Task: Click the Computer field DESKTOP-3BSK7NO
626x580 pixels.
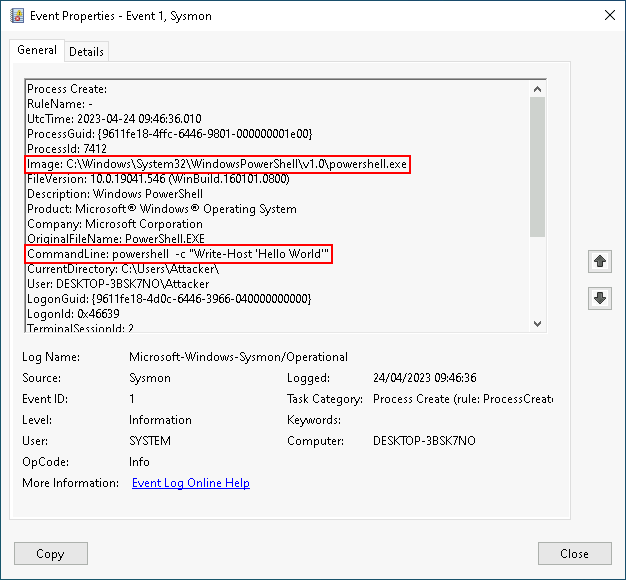Action: tap(424, 441)
